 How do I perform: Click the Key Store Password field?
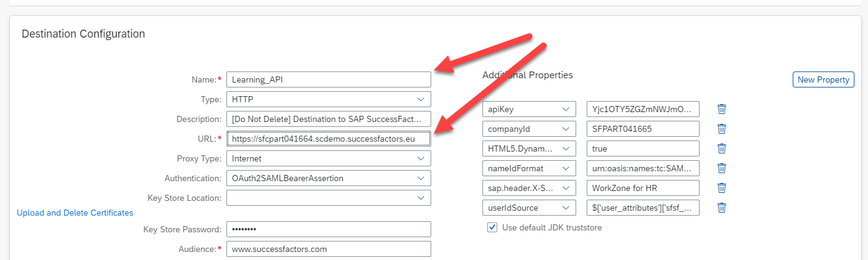click(x=329, y=229)
